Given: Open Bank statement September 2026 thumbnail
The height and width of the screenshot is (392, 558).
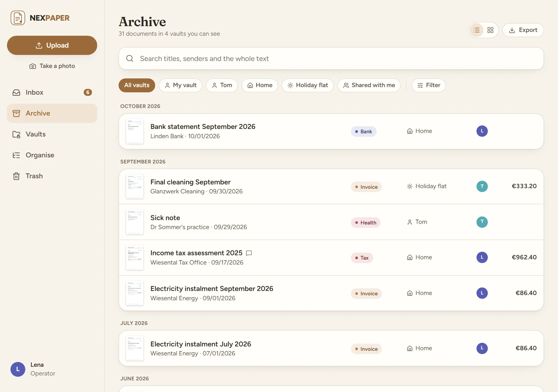Looking at the screenshot, I should (135, 131).
